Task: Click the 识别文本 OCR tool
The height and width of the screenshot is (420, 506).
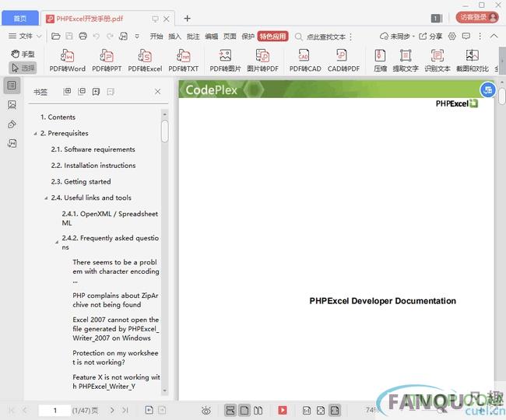Action: coord(437,60)
